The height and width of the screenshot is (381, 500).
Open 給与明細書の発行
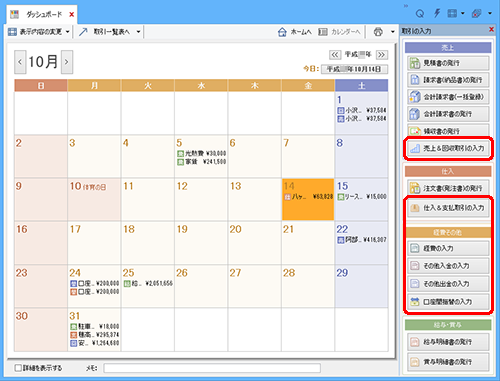pos(448,342)
